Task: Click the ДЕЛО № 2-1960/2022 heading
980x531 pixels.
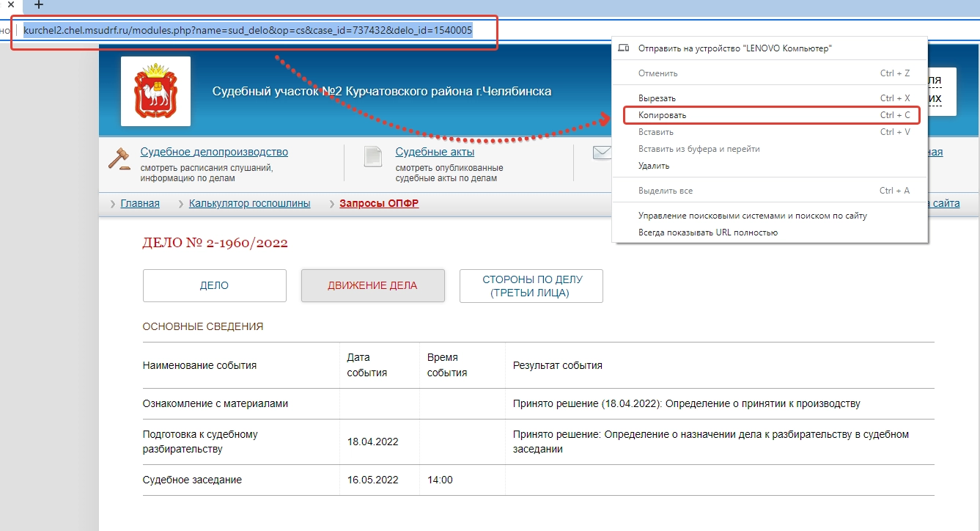Action: [215, 243]
